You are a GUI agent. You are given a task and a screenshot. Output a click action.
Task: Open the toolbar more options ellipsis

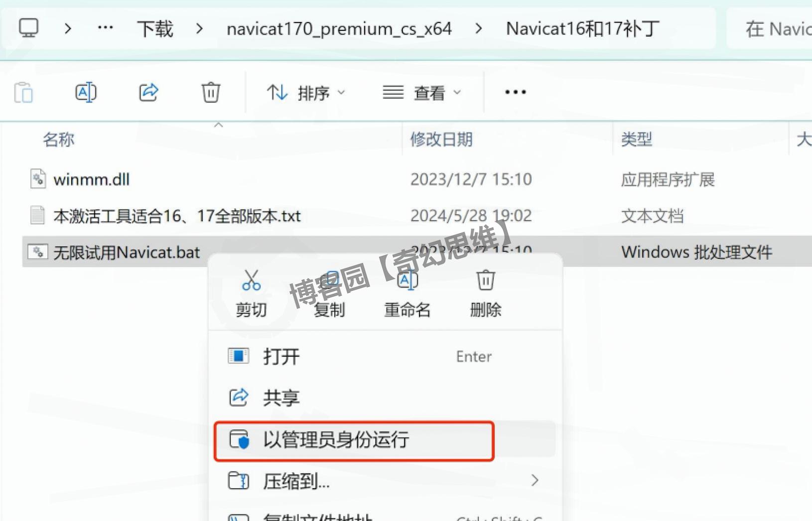(515, 92)
